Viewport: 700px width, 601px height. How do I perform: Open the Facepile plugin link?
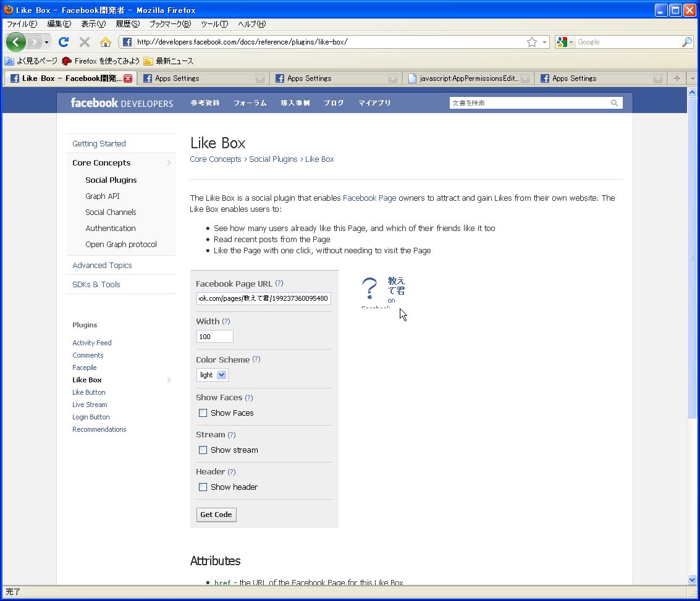[85, 368]
